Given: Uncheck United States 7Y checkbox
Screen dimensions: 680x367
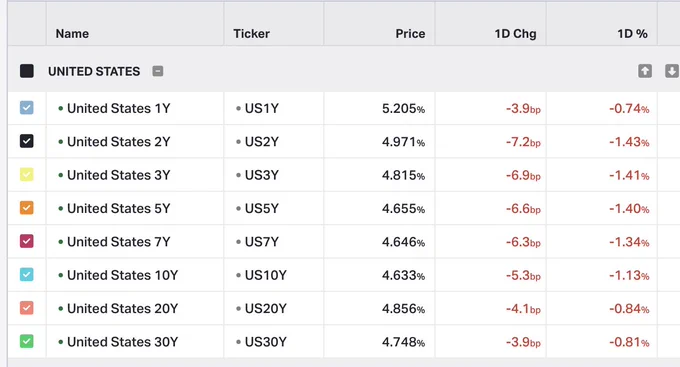Looking at the screenshot, I should (x=27, y=241).
